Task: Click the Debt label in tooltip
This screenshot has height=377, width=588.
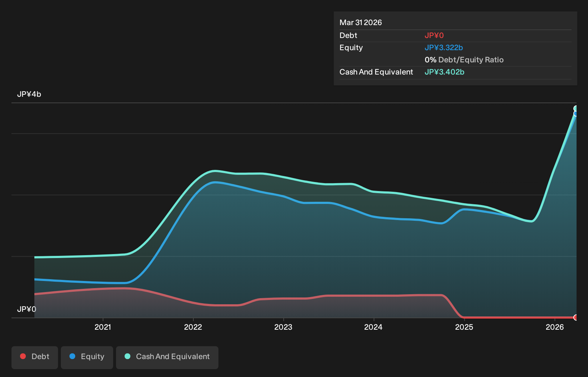Action: [348, 35]
